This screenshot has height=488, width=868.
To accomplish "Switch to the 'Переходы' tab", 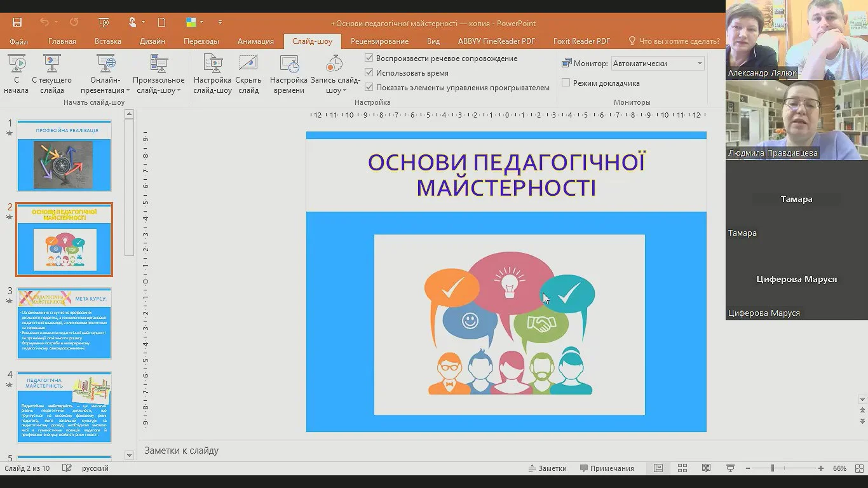I will (x=201, y=41).
